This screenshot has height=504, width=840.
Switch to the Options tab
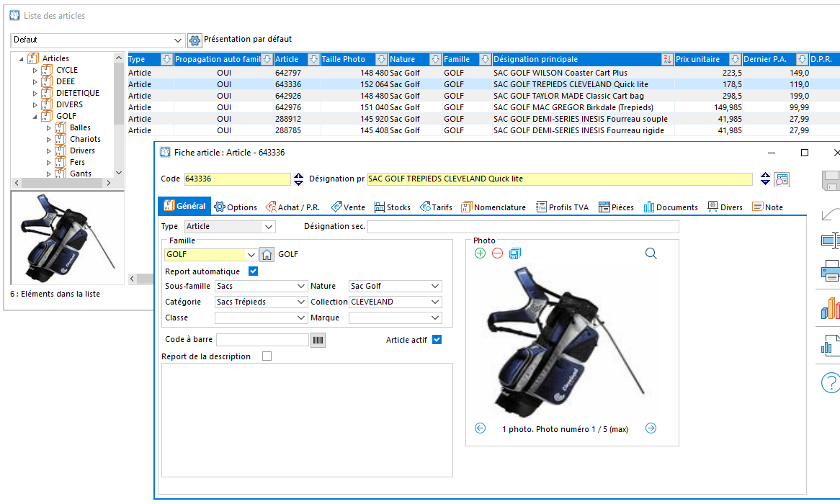click(236, 207)
